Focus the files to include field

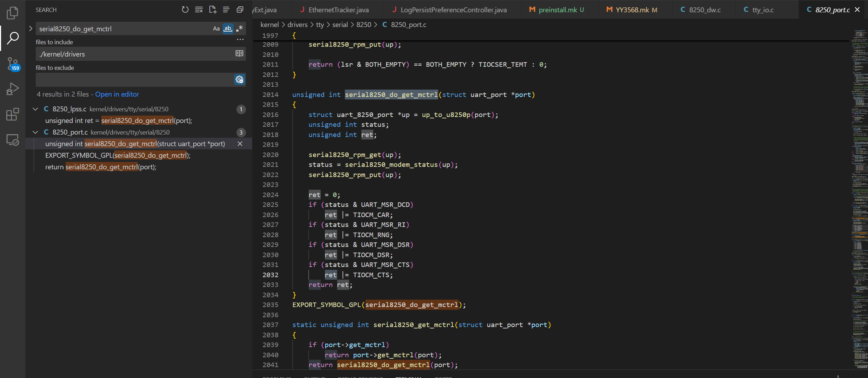pyautogui.click(x=135, y=54)
